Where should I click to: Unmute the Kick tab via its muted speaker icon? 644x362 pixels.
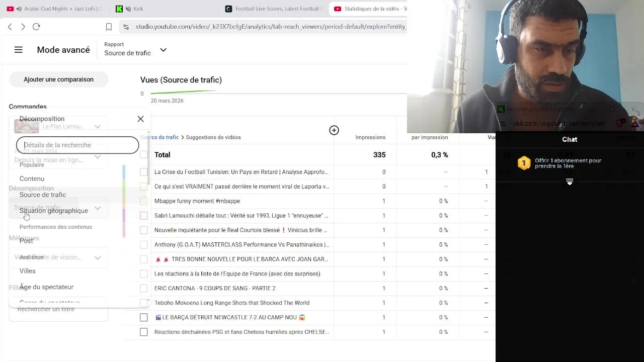pos(128,9)
